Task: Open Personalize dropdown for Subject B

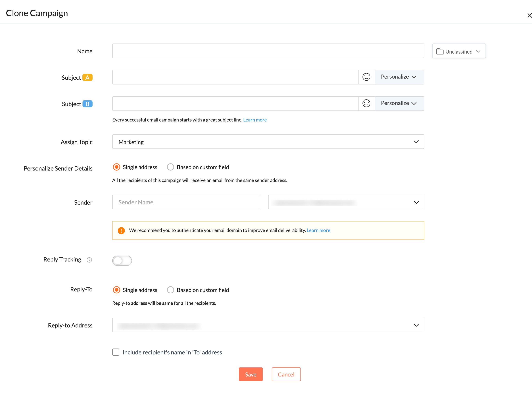Action: point(399,103)
